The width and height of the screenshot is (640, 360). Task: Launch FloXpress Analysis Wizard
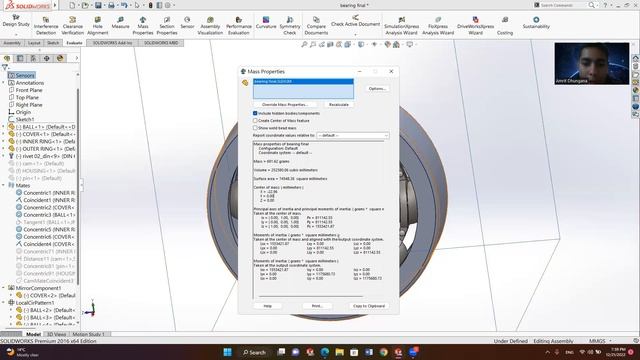(438, 26)
